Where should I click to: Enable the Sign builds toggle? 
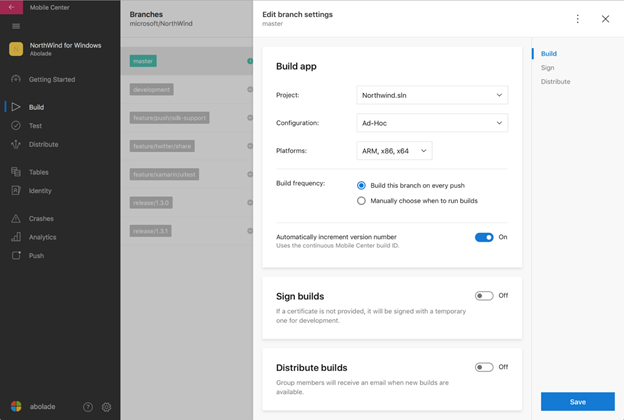tap(484, 296)
